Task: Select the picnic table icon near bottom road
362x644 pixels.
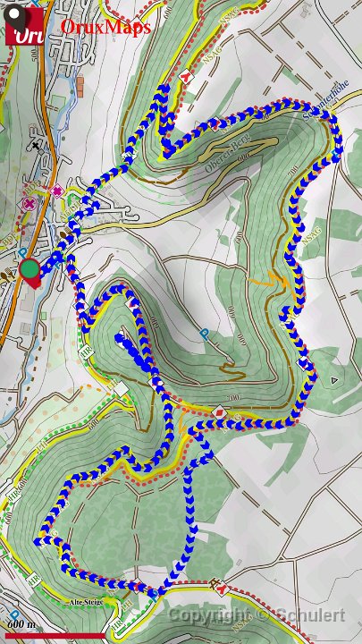Action: pyautogui.click(x=214, y=583)
